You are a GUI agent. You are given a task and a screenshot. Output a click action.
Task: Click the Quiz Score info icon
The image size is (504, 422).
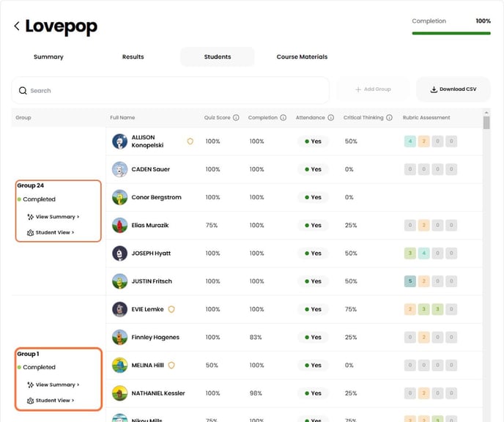coord(236,117)
